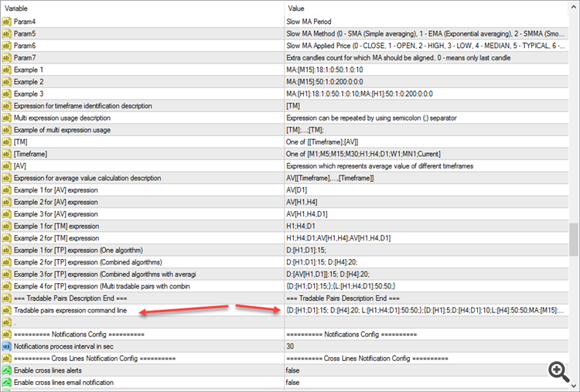Click value 'Expression can be repeated by using semicolon'

point(371,118)
